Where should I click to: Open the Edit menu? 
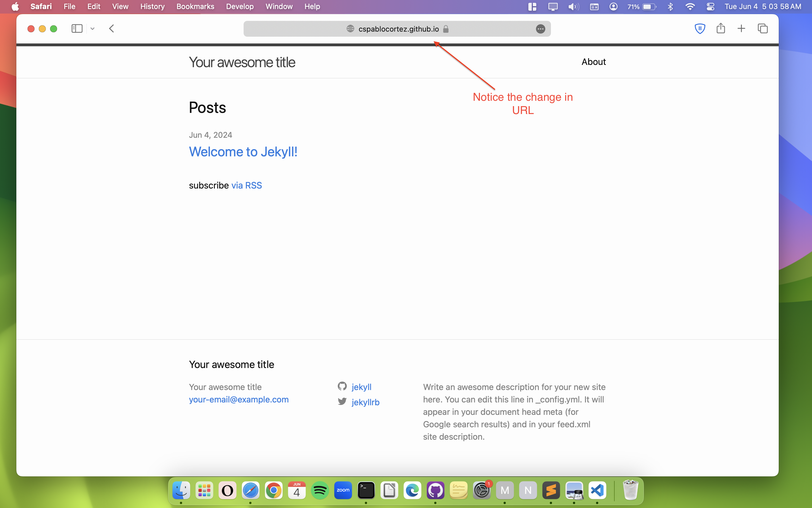pos(94,6)
